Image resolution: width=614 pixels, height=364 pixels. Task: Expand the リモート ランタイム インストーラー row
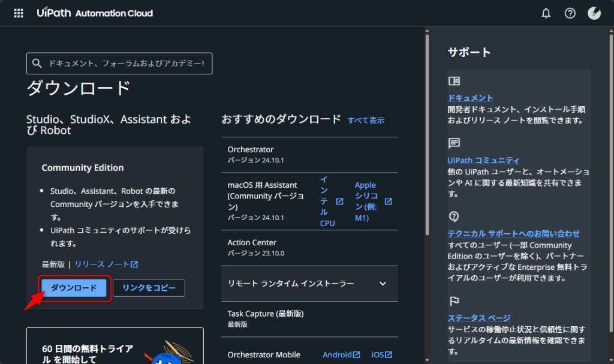coord(309,284)
